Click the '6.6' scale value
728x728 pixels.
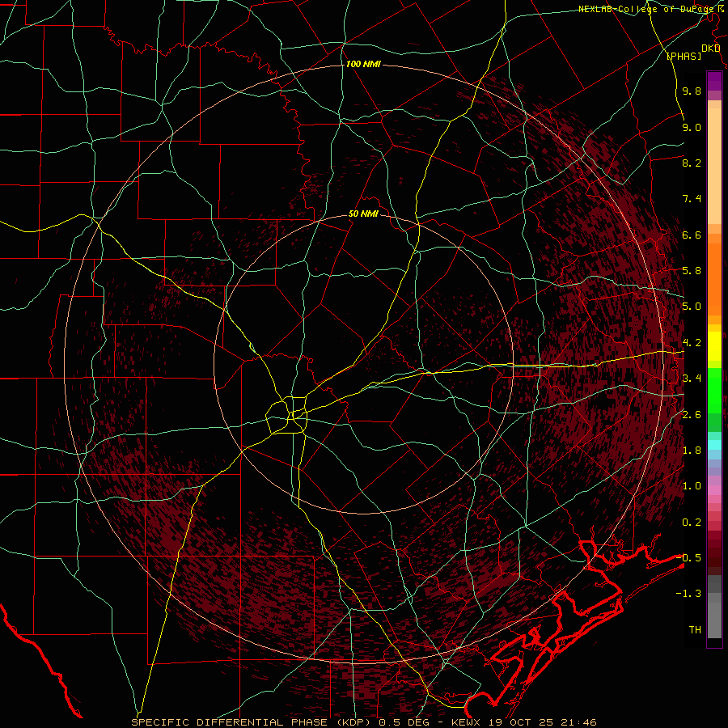(692, 235)
